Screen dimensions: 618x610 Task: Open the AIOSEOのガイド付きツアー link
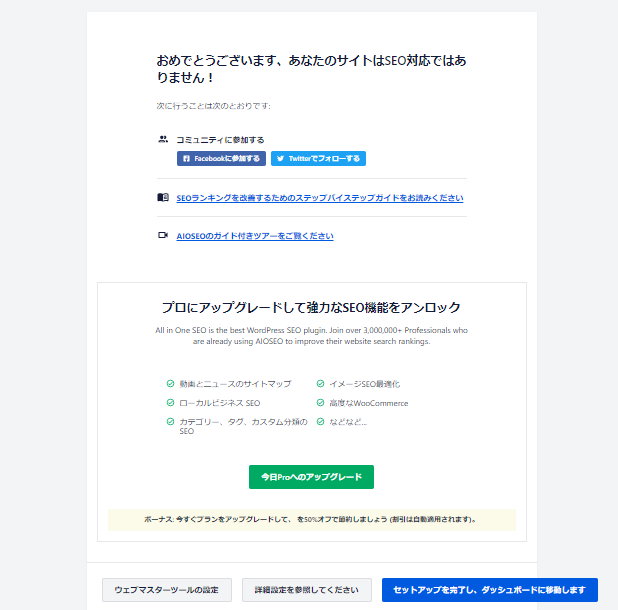tap(255, 236)
